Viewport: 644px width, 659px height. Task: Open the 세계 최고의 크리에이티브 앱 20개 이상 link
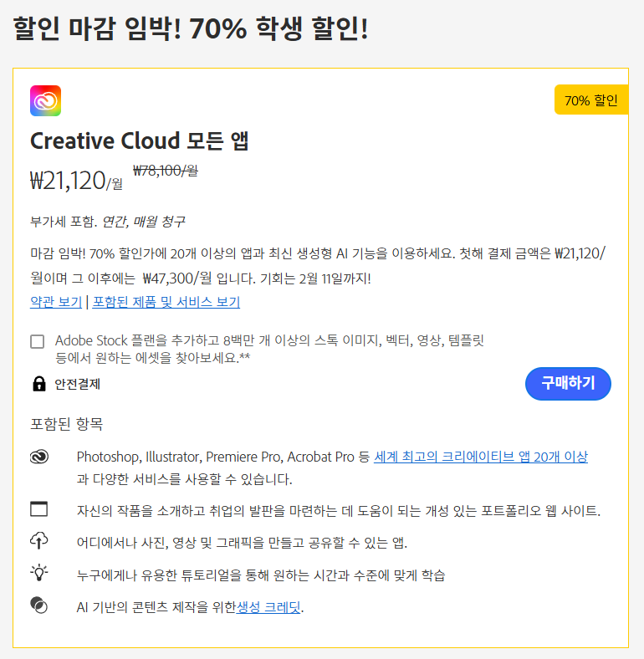(x=480, y=457)
